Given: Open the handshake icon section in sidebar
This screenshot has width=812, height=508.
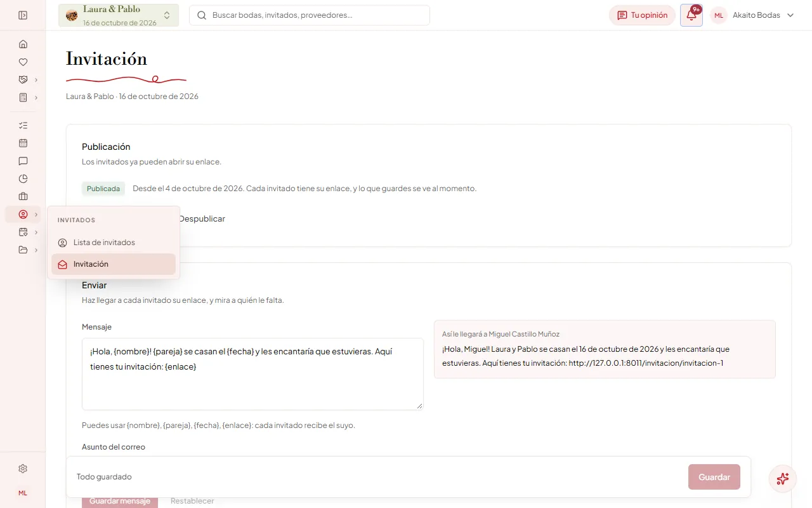Looking at the screenshot, I should 23,79.
